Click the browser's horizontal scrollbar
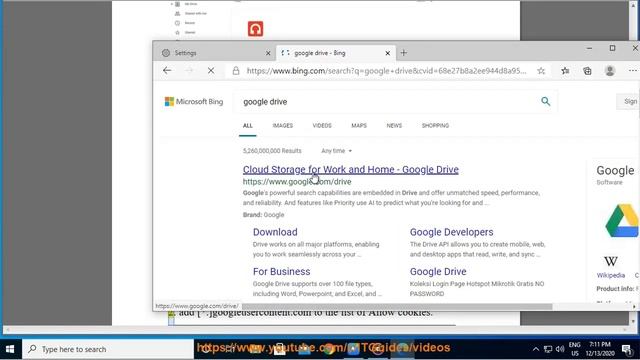The width and height of the screenshot is (640, 360). click(x=397, y=307)
